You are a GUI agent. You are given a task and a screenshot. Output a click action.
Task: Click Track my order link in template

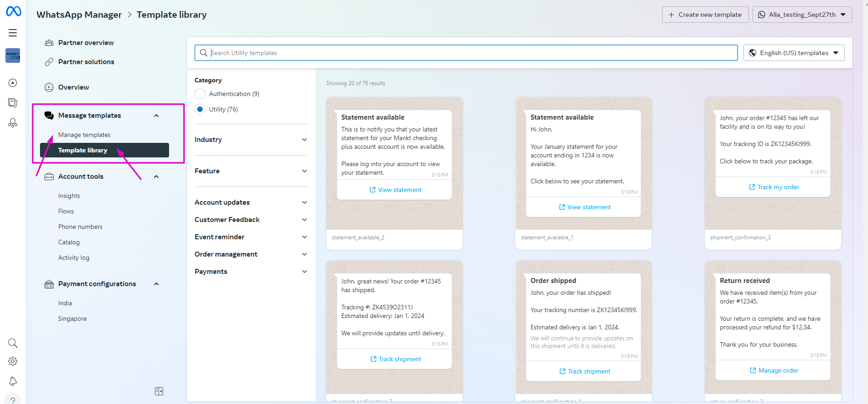(x=773, y=187)
